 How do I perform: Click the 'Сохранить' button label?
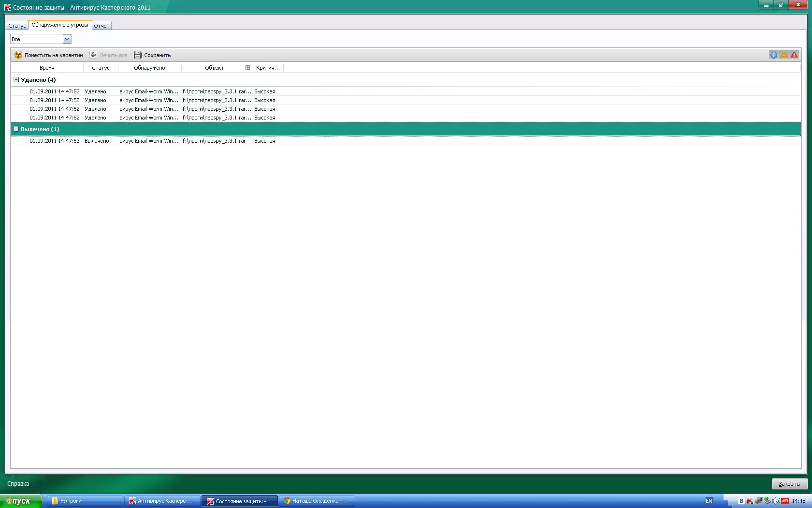(x=158, y=55)
